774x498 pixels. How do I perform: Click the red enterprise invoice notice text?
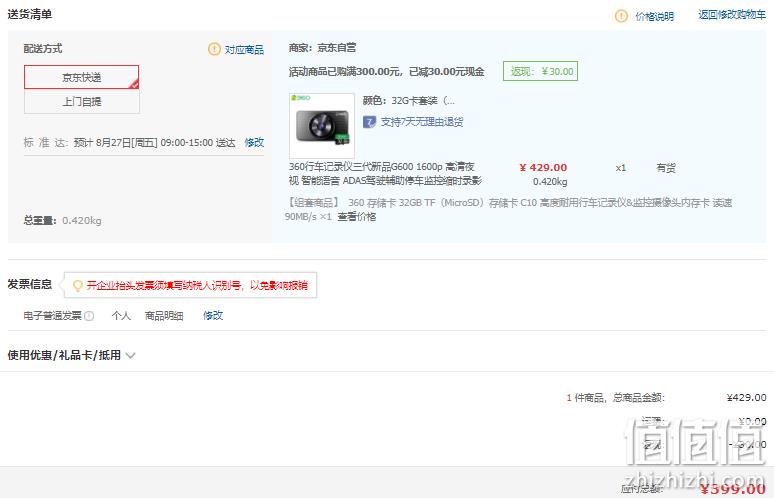197,285
